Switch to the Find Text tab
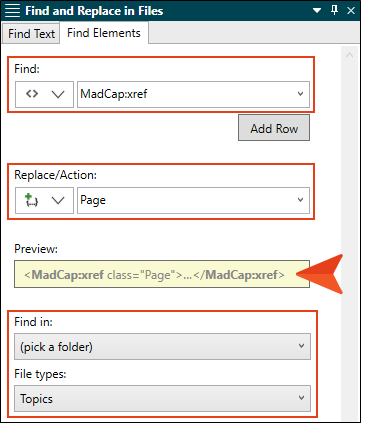Screen dimensions: 373x423 pyautogui.click(x=31, y=33)
